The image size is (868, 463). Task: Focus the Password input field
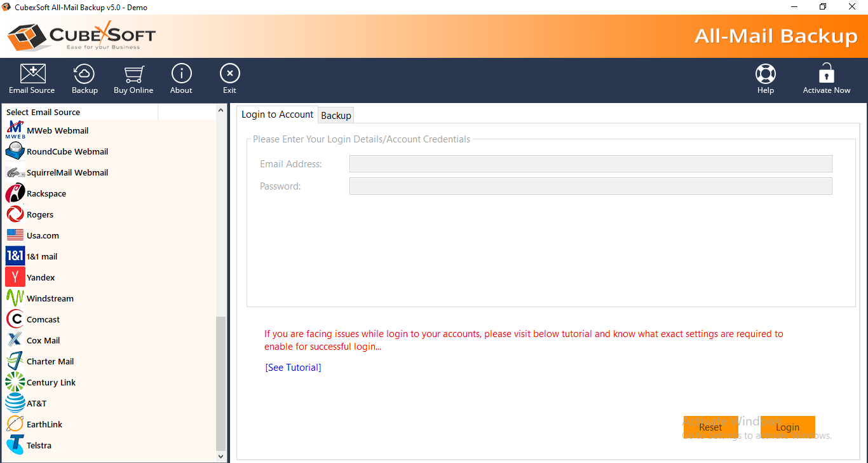590,186
